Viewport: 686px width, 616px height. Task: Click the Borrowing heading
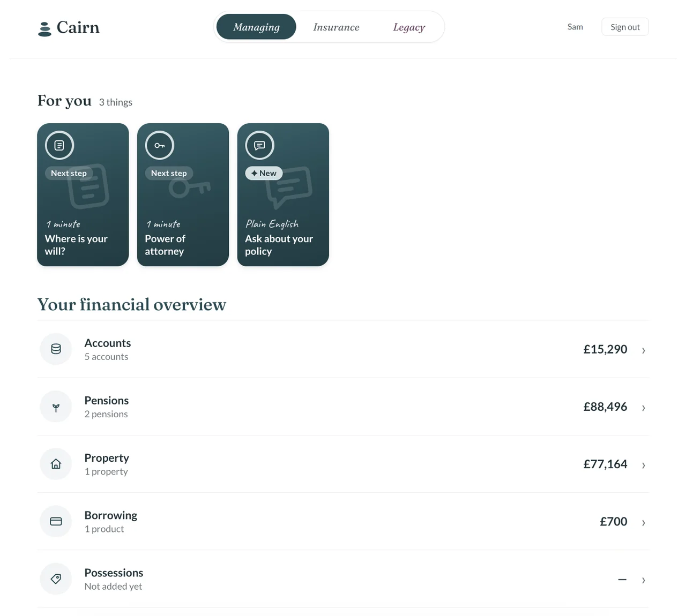[x=111, y=515]
